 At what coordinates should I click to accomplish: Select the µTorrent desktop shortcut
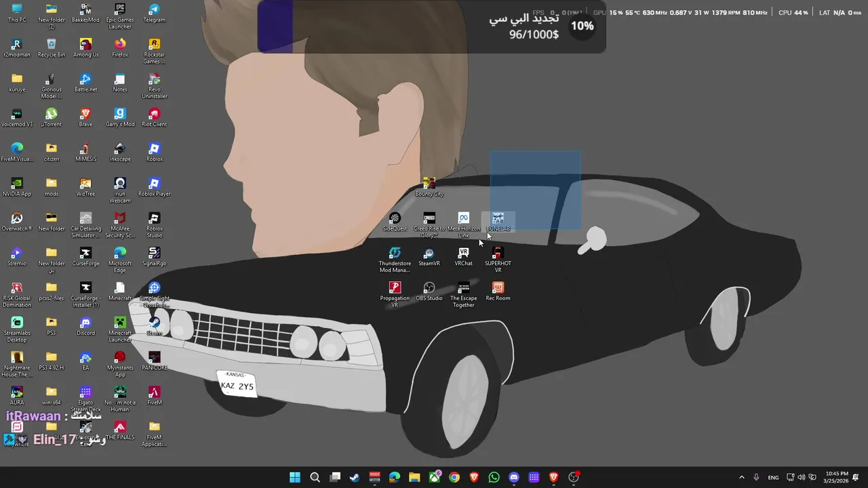(x=52, y=117)
